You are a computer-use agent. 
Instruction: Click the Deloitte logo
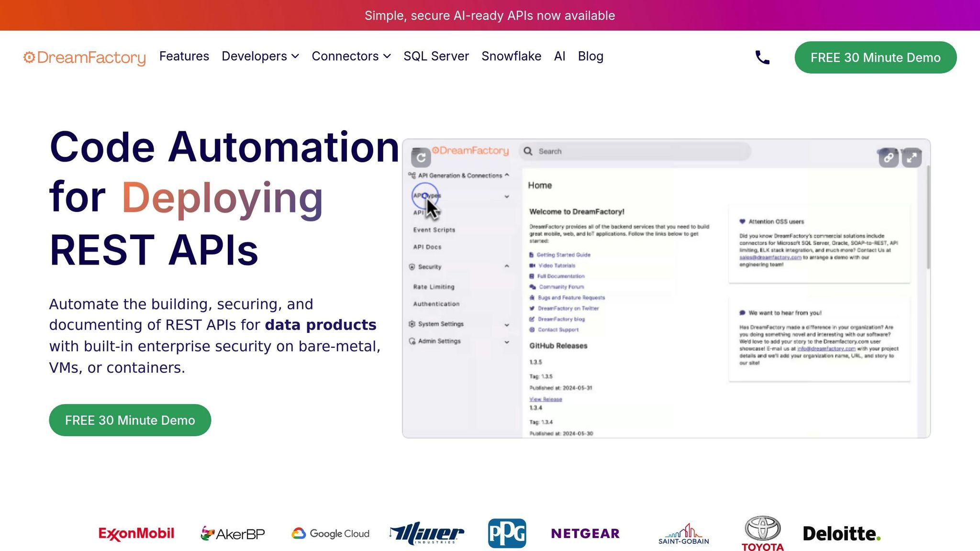841,533
